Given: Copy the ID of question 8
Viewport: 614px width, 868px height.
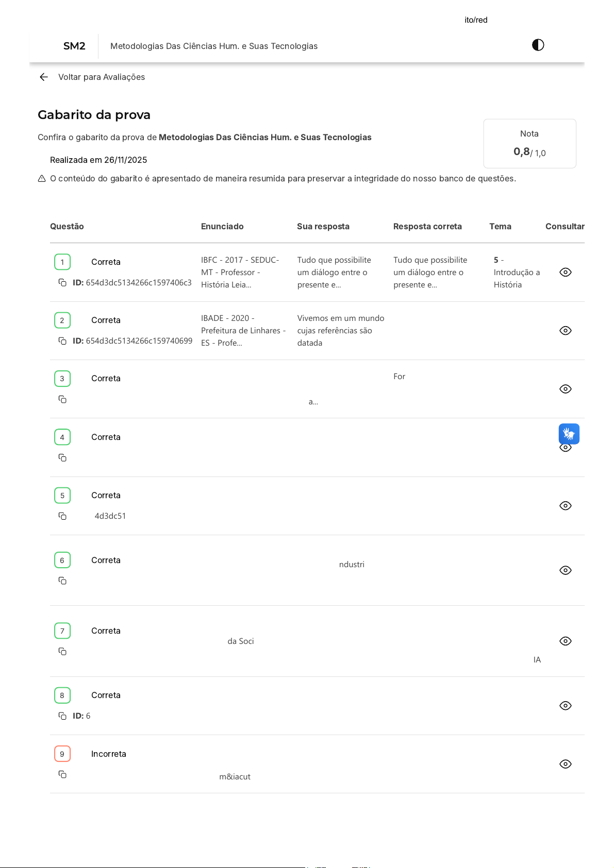Looking at the screenshot, I should coord(62,716).
